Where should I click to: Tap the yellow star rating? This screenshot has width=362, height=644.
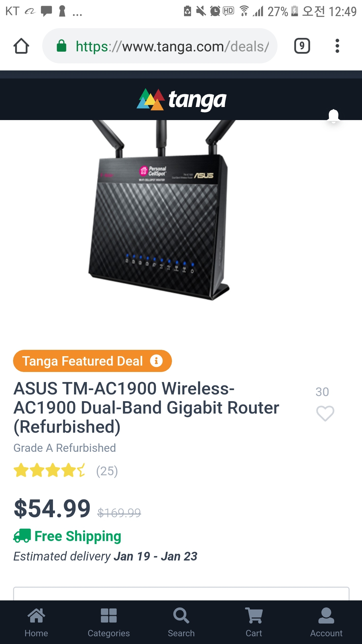(49, 470)
